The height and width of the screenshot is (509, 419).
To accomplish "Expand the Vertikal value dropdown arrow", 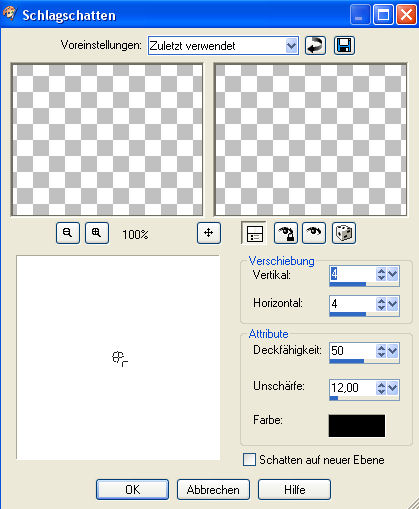I will pyautogui.click(x=393, y=274).
